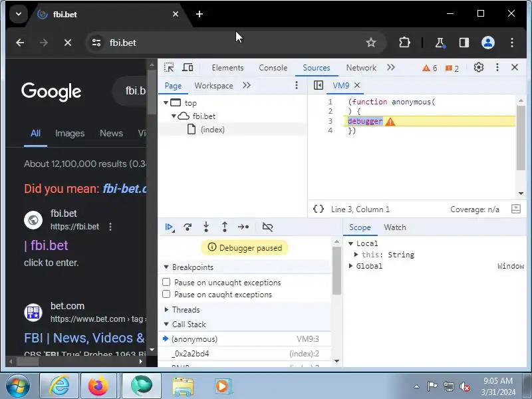Open the Chrome profile avatar
The height and width of the screenshot is (399, 532).
pos(488,43)
